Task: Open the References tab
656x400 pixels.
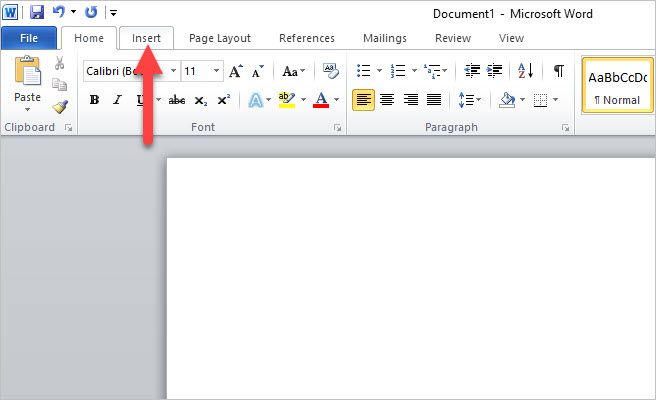Action: point(307,38)
